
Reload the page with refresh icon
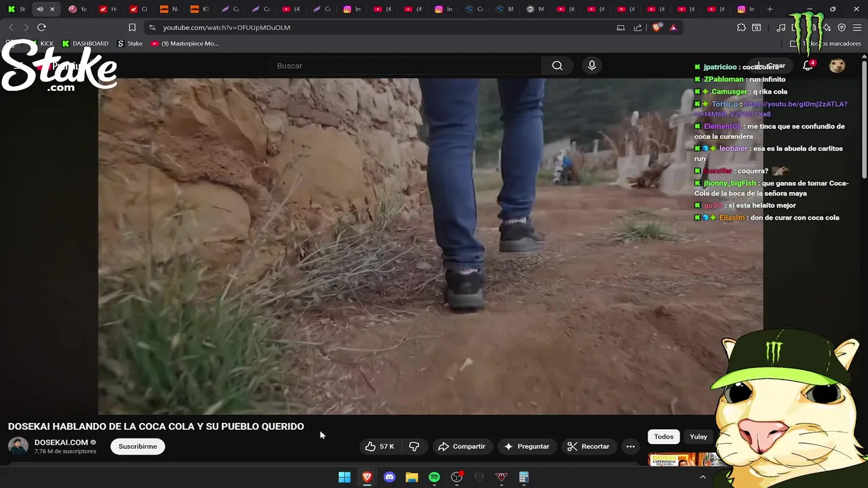(x=41, y=27)
